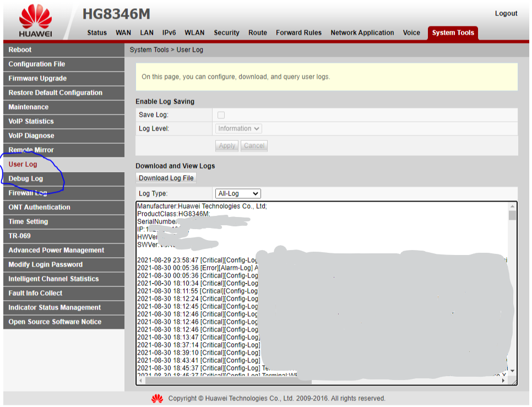Open Remote Mirror in the sidebar
The width and height of the screenshot is (532, 407).
(x=64, y=150)
